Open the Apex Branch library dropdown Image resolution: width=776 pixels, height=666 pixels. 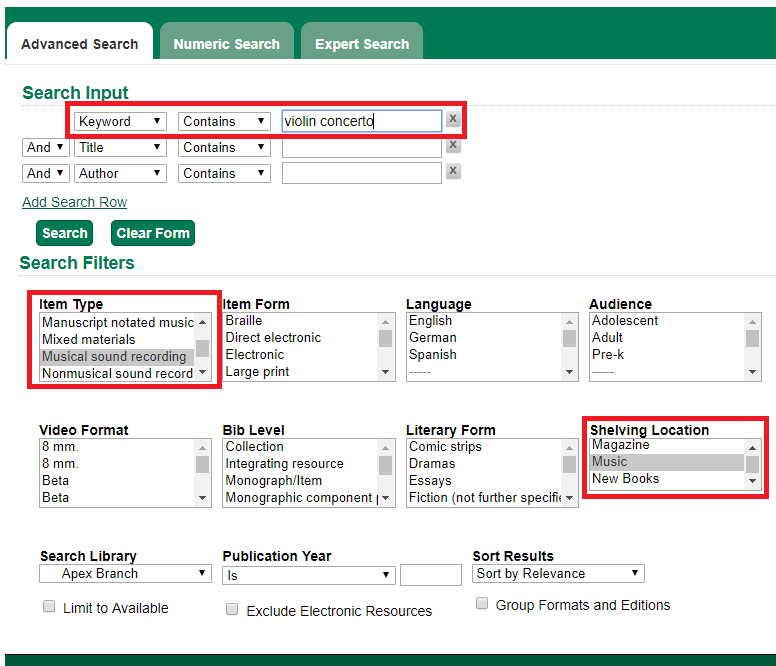click(x=125, y=573)
